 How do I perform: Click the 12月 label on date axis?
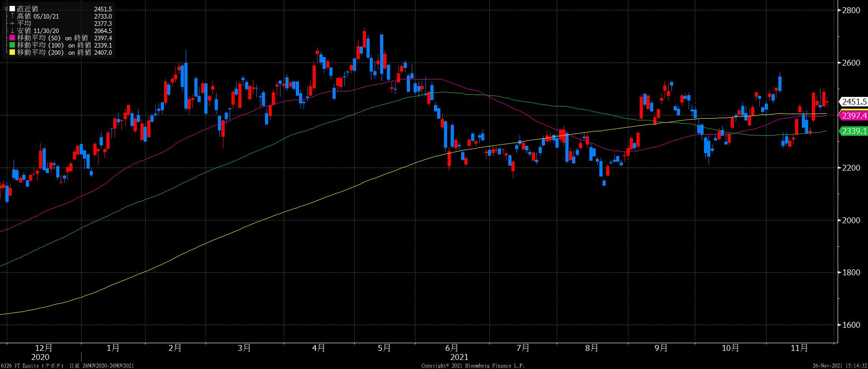43,348
